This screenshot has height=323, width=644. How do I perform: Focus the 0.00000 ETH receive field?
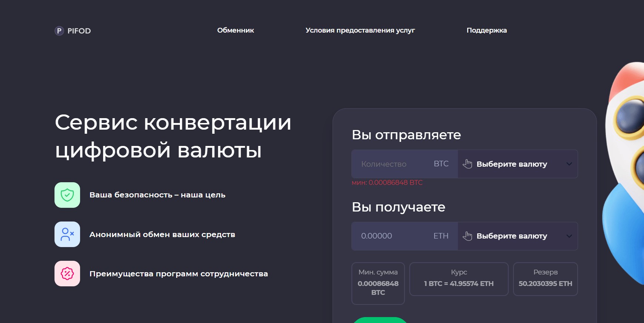(x=404, y=236)
